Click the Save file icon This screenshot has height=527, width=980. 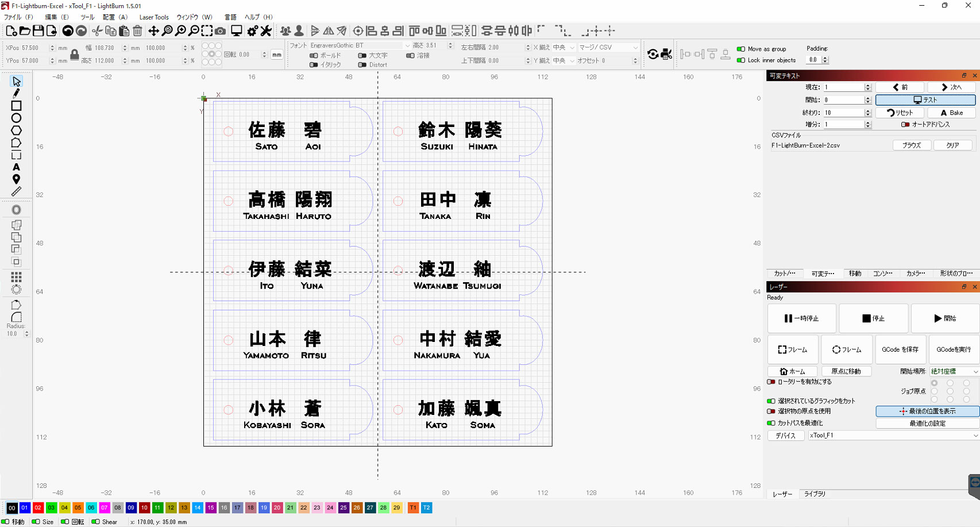[x=38, y=30]
